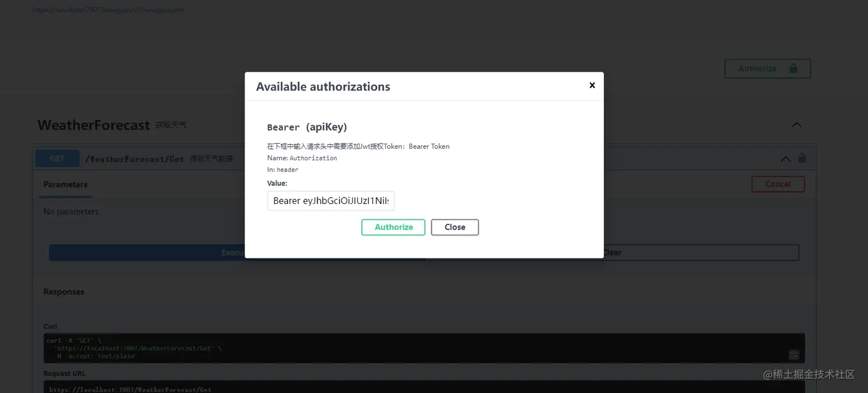Select the Parameters tab heading
868x393 pixels.
click(65, 184)
